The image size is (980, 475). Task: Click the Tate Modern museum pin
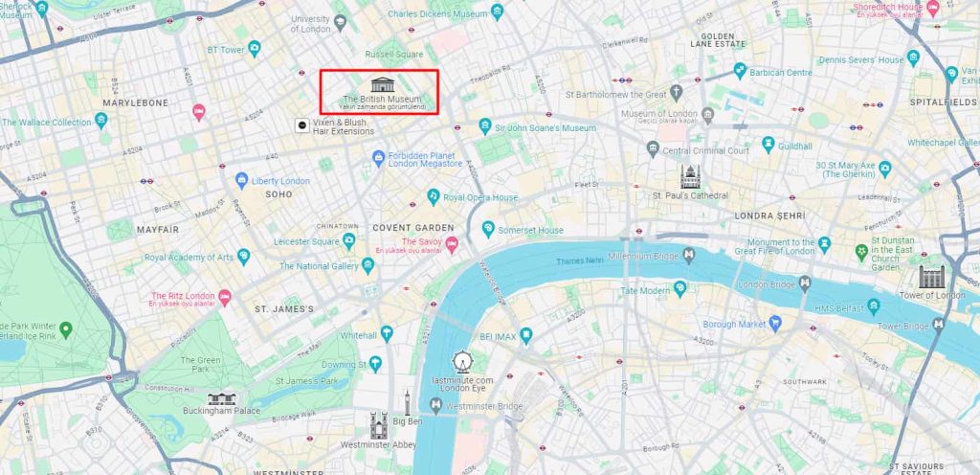click(x=680, y=289)
